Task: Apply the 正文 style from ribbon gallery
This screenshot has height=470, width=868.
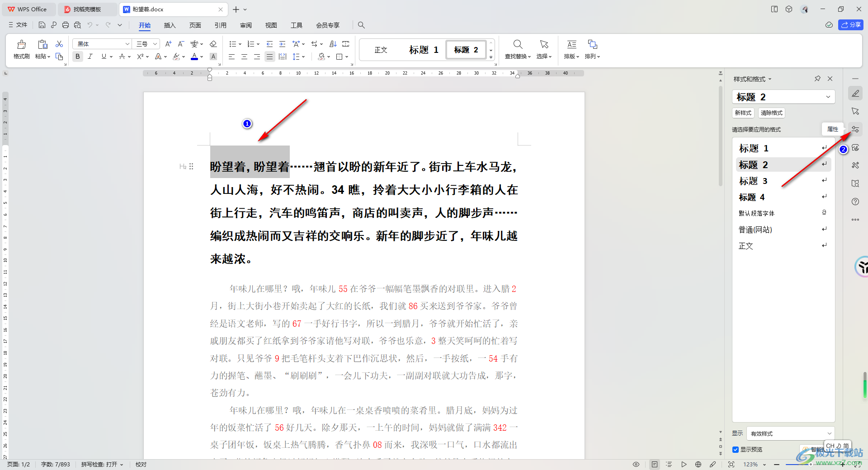Action: coord(381,50)
